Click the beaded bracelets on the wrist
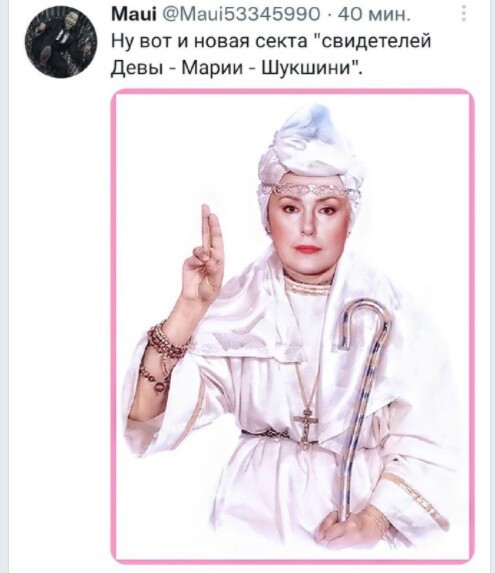This screenshot has width=495, height=573. [x=164, y=357]
